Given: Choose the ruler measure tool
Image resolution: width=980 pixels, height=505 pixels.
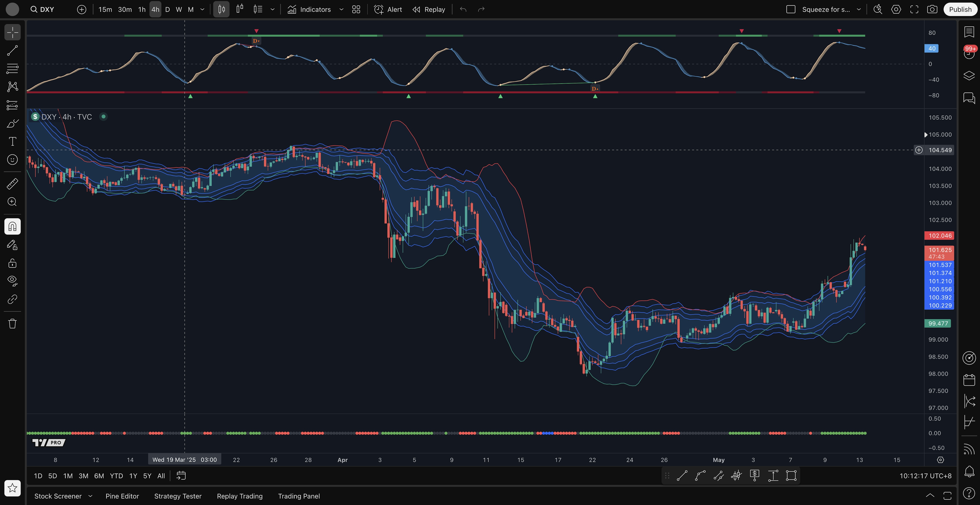Looking at the screenshot, I should 12,184.
